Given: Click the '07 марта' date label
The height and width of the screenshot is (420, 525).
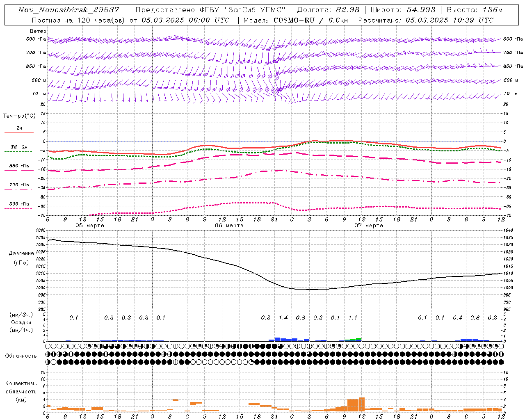Looking at the screenshot, I should point(368,226).
